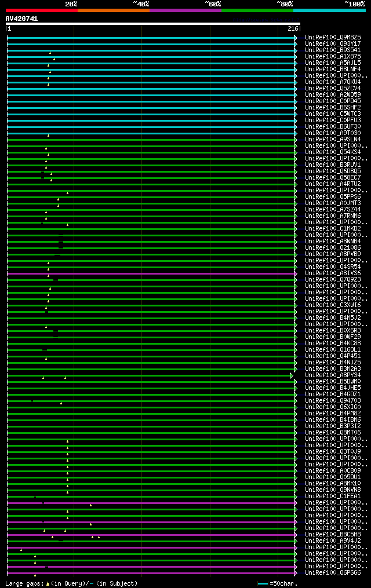Screen dimensions: 371x588
Task: Click the UniRef100_A8MX10 label
Action: [333, 484]
